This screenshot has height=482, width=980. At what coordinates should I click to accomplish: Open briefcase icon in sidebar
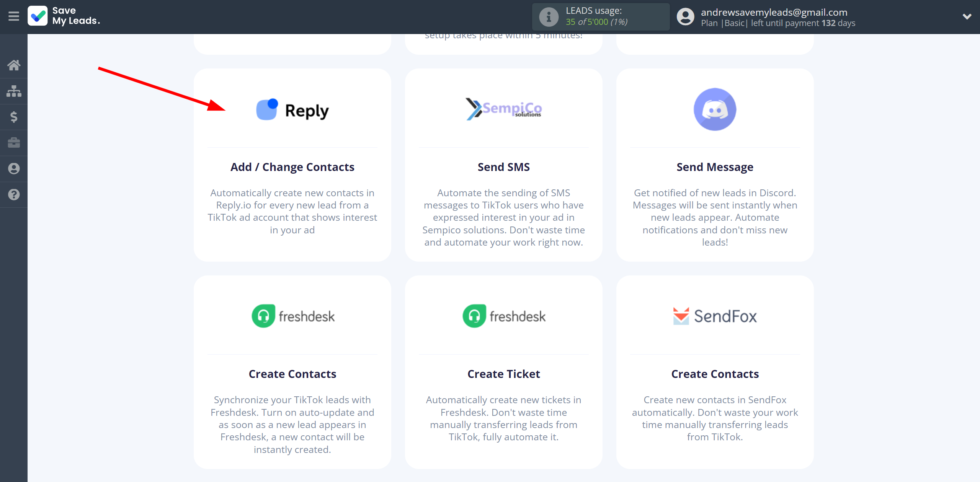14,143
